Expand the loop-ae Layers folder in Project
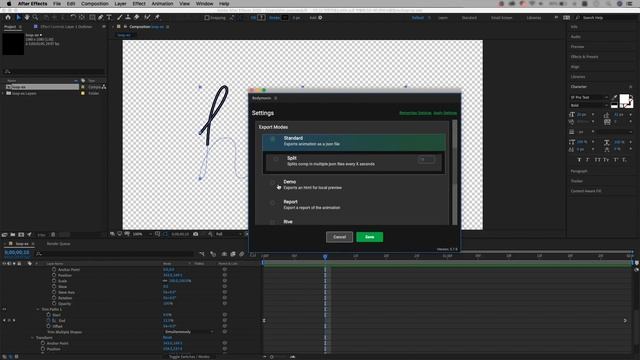This screenshot has width=640, height=360. [3, 93]
